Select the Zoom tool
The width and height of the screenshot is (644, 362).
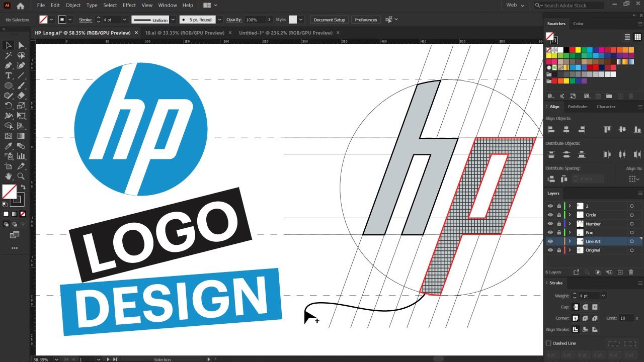coord(21,176)
